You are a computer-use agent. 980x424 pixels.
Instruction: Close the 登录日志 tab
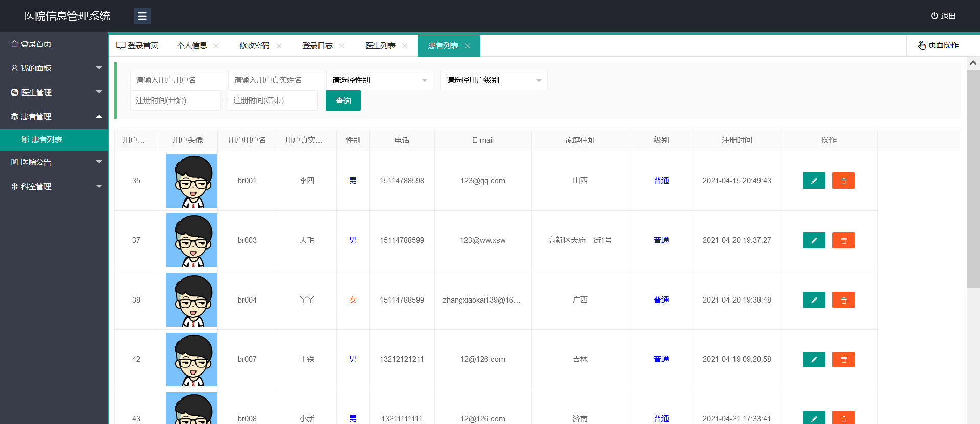[341, 46]
